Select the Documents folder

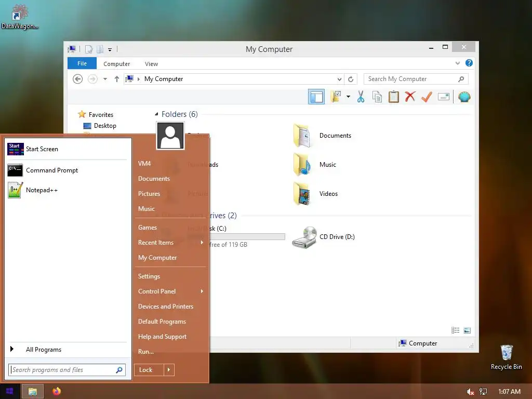pyautogui.click(x=322, y=136)
